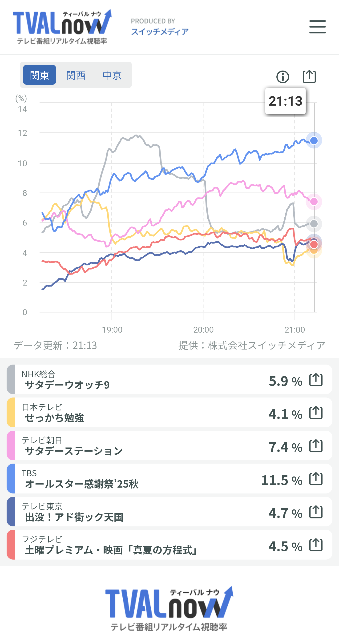This screenshot has width=339, height=644.
Task: Click the TBS blue data point
Action: [314, 141]
